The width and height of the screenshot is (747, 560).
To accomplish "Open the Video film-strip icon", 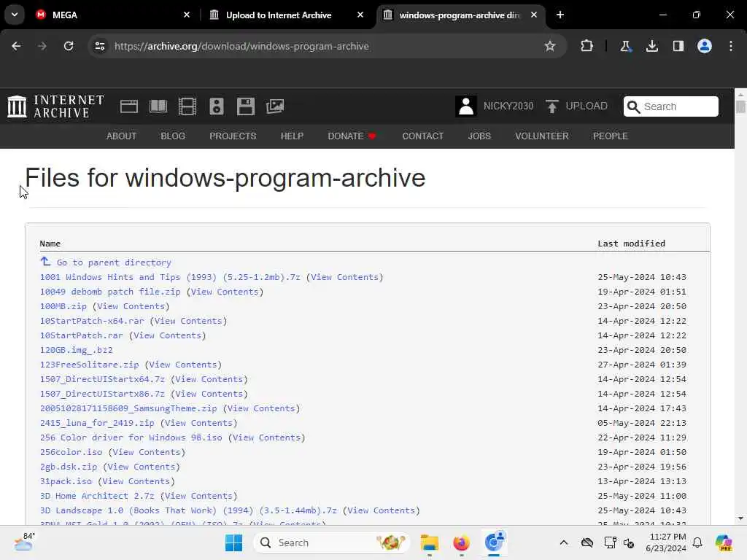I will [187, 106].
